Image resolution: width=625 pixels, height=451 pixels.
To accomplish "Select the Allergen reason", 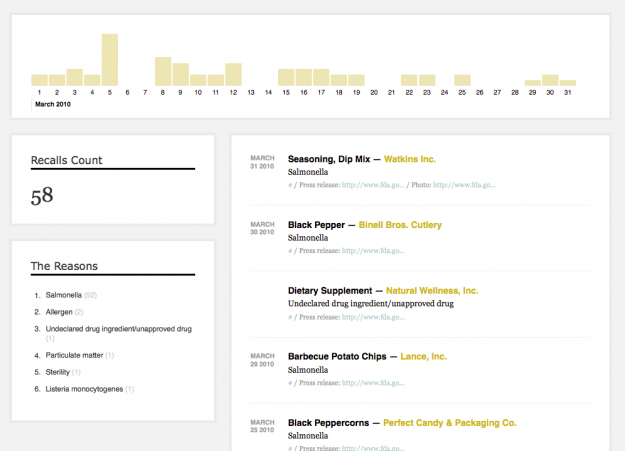I will click(59, 312).
